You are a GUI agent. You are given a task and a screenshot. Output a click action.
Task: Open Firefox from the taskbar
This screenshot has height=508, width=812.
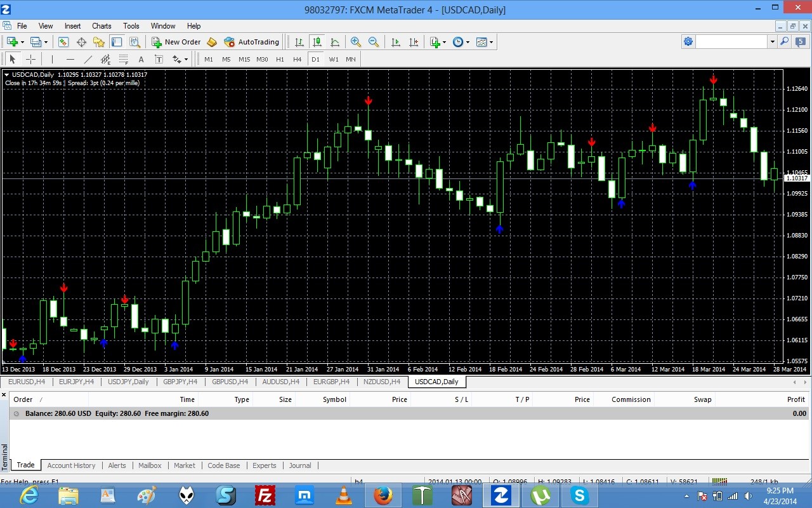pyautogui.click(x=383, y=495)
